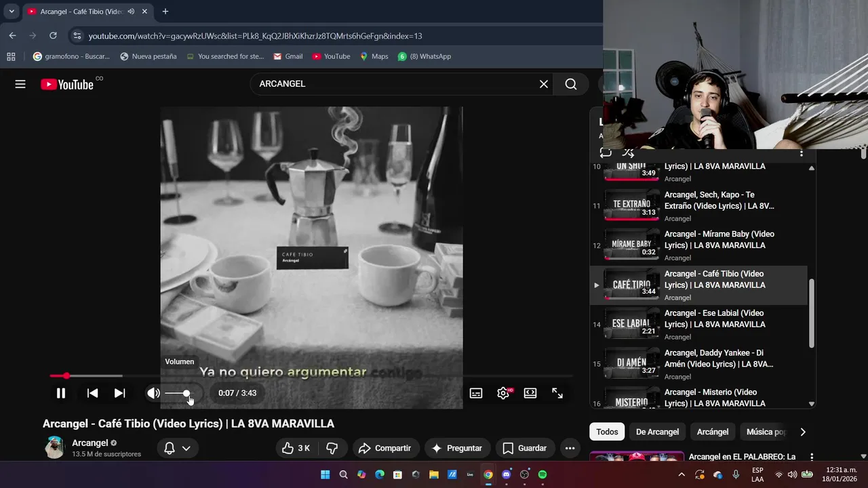Open gramofono bookmark

tap(71, 56)
